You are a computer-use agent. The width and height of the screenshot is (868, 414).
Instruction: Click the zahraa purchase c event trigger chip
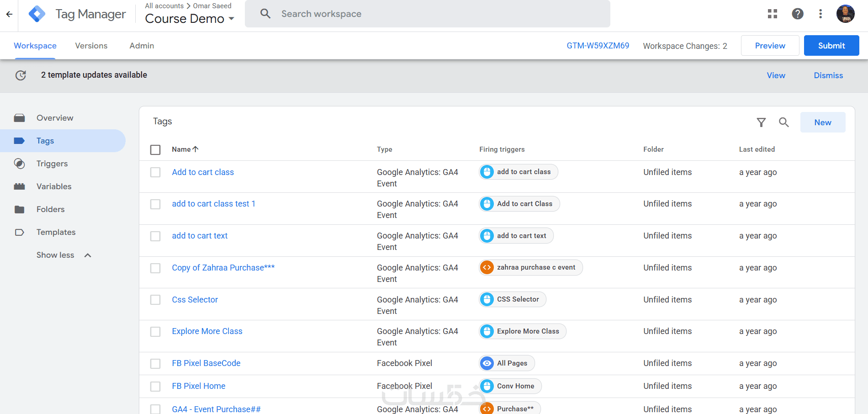(531, 267)
